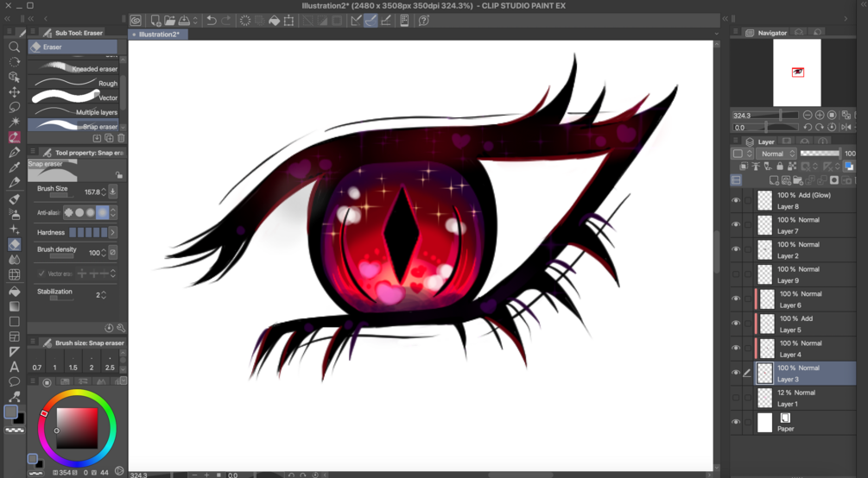
Task: Select the Fill bucket tool
Action: tap(15, 291)
